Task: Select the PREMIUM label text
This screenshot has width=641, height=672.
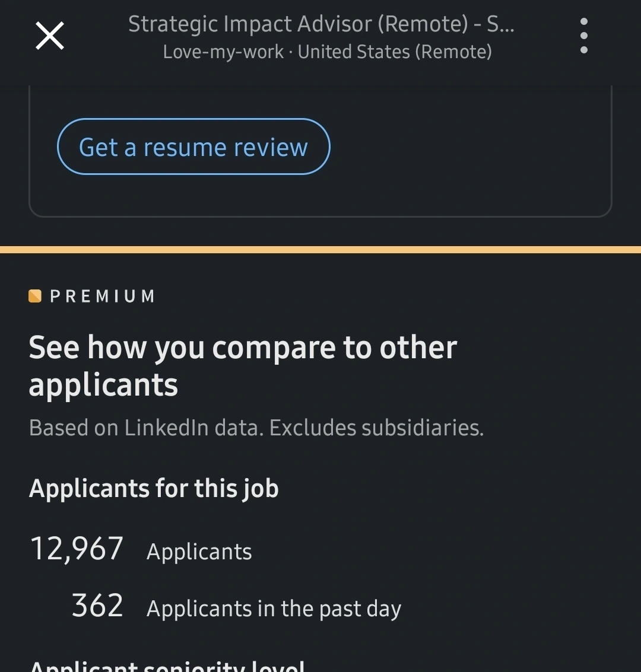Action: click(x=103, y=296)
